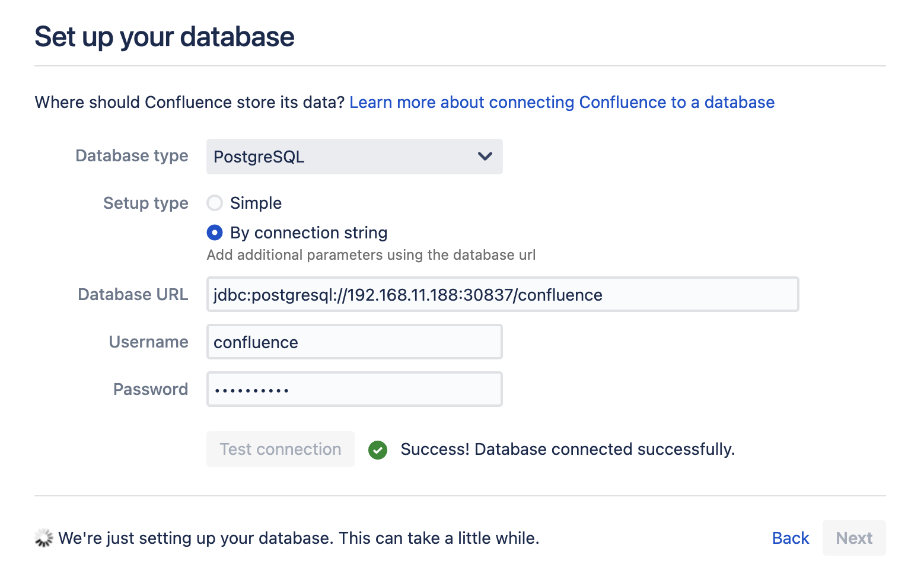This screenshot has width=924, height=580.
Task: Click the 'Database URL' field label
Action: coord(133,295)
